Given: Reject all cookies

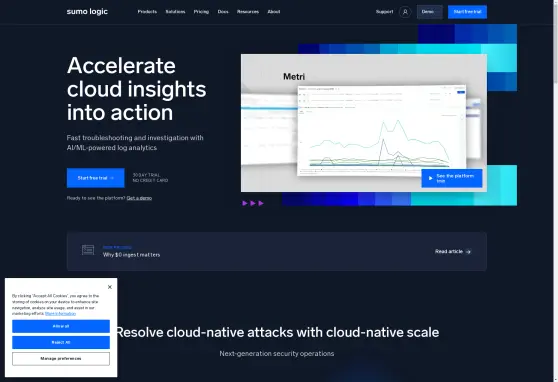Looking at the screenshot, I should 61,342.
